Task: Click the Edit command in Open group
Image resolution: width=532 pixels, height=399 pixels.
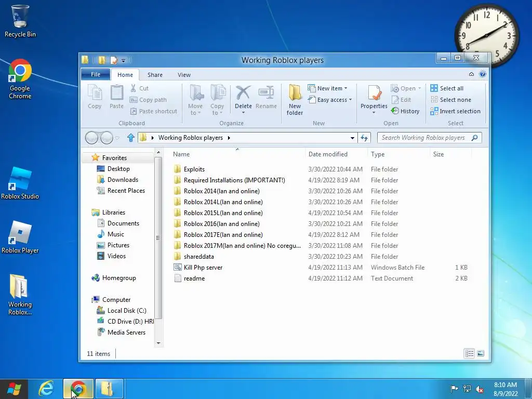Action: (x=401, y=100)
